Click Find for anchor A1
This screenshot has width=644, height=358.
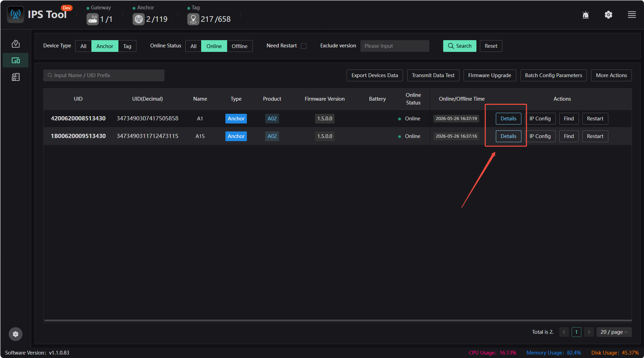tap(569, 119)
